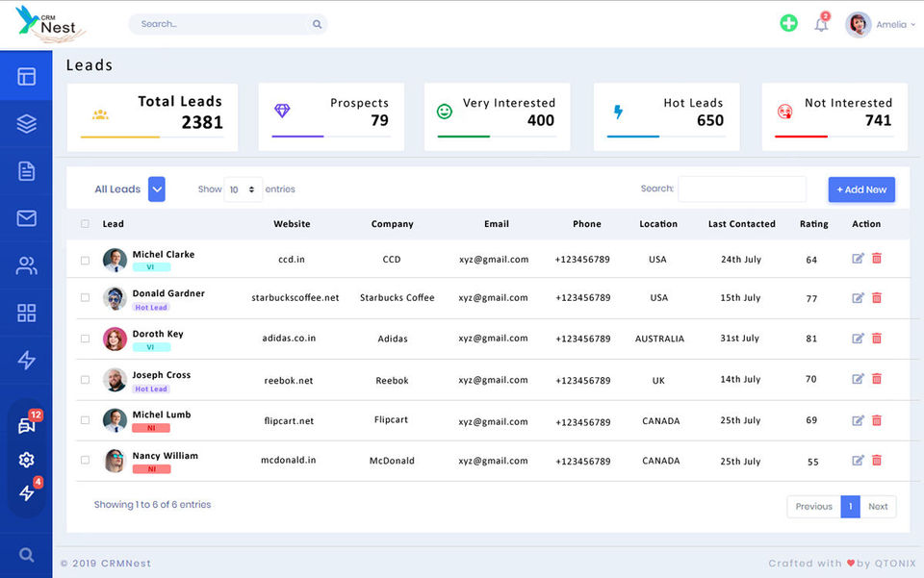
Task: Open the Amelia user menu
Action: click(896, 25)
